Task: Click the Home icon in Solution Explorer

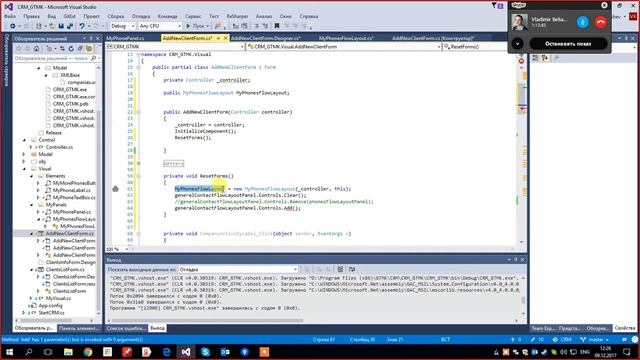Action: [36, 49]
